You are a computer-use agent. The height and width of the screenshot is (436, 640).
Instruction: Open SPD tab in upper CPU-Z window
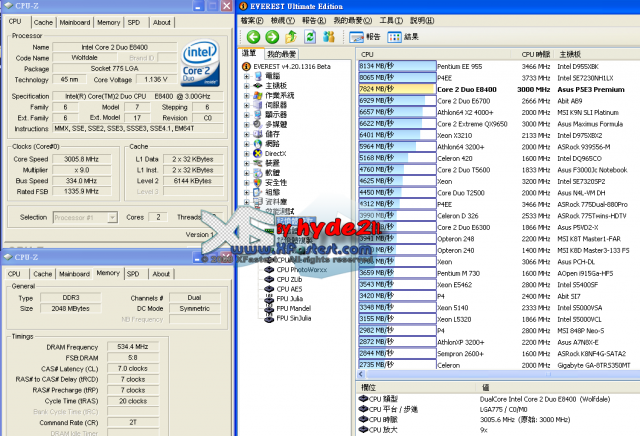[134, 22]
